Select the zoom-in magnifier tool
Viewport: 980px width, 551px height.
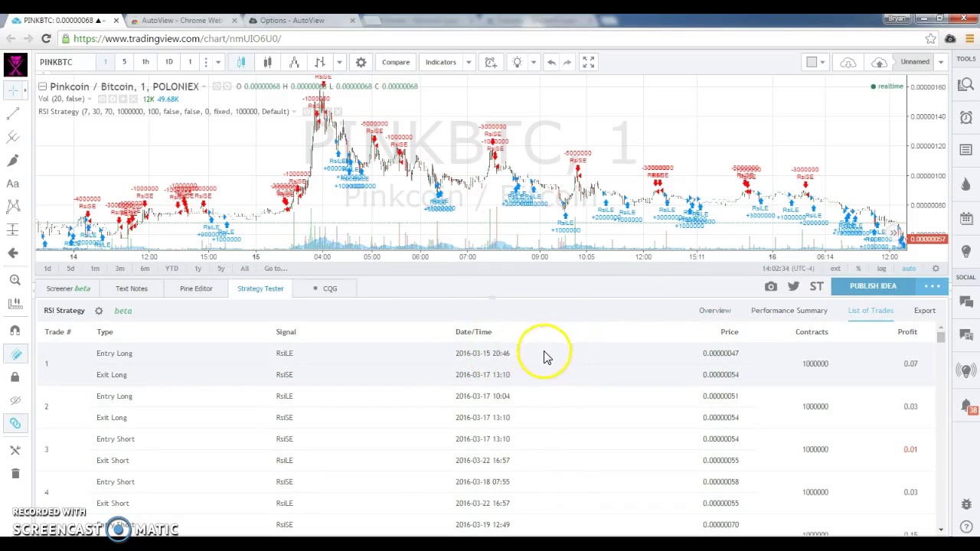coord(15,280)
